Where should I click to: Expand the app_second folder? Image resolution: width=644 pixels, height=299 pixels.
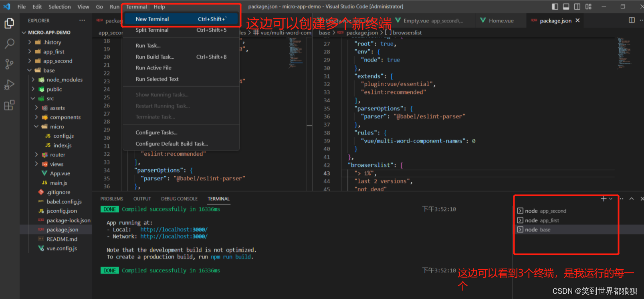click(x=56, y=61)
